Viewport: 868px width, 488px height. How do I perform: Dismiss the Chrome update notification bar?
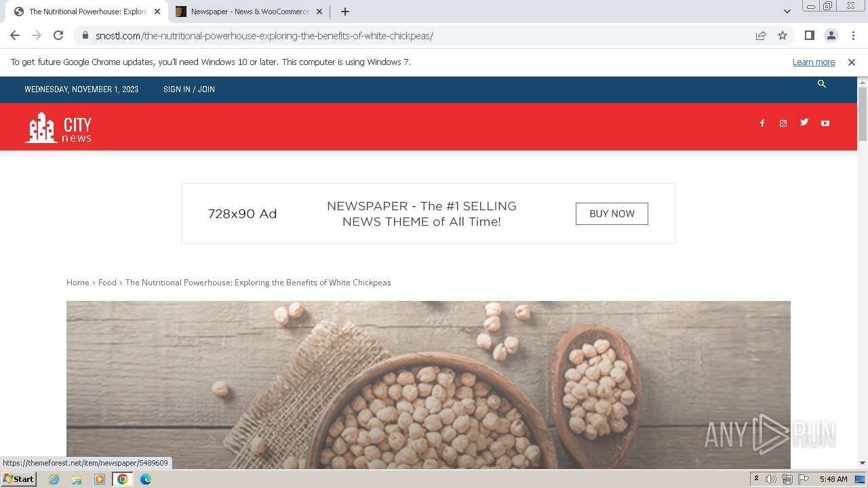point(852,62)
